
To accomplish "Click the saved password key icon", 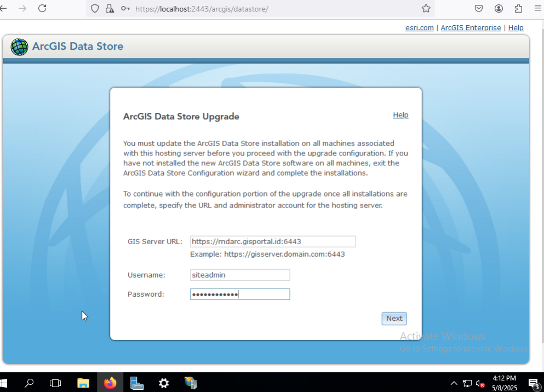I will pyautogui.click(x=125, y=9).
